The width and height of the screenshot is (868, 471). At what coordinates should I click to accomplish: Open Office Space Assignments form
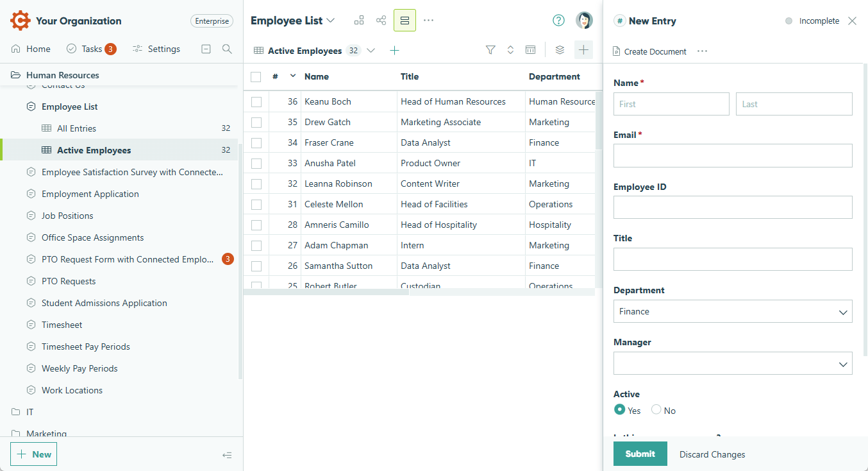point(92,237)
